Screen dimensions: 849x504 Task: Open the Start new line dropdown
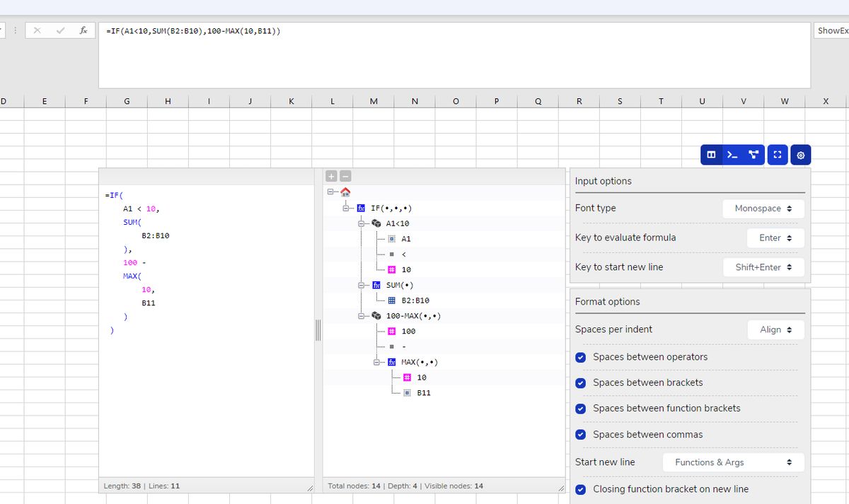(x=734, y=462)
